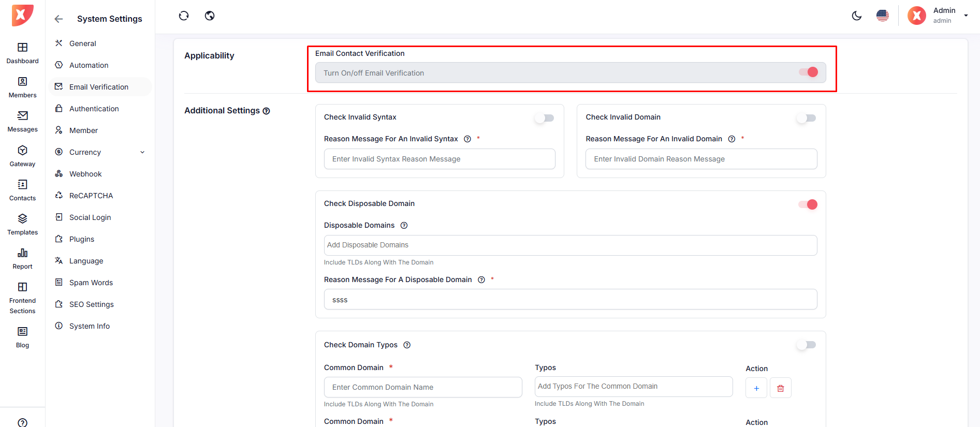Viewport: 980px width, 427px height.
Task: Click help icon next to Additional Settings
Action: (266, 111)
